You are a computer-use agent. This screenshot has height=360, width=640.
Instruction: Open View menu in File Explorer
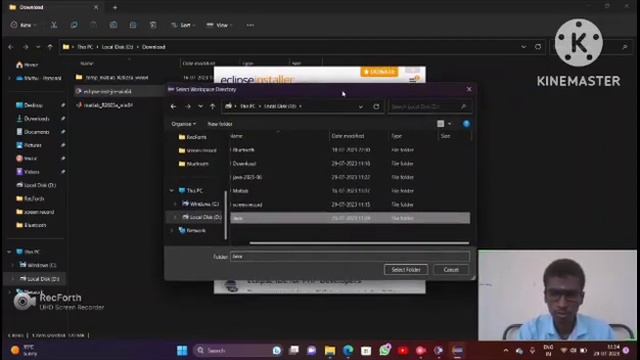pos(220,25)
